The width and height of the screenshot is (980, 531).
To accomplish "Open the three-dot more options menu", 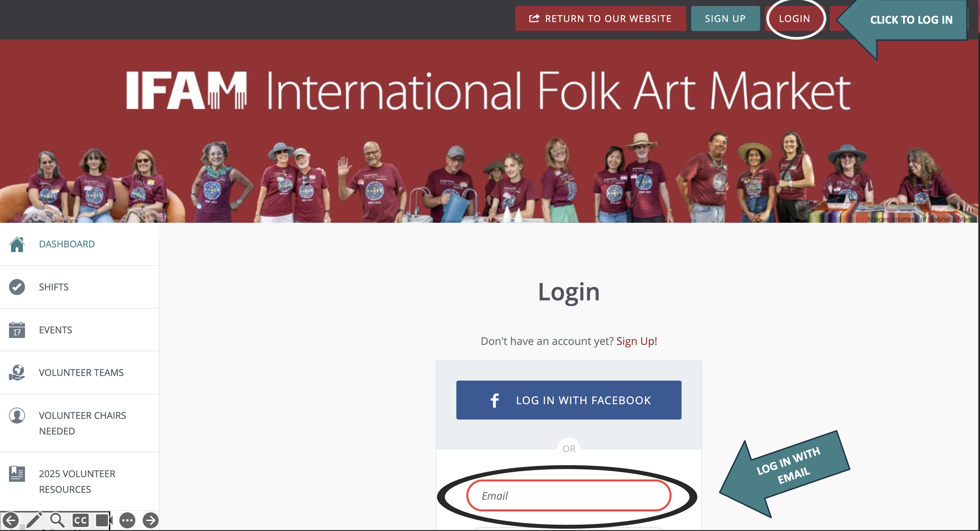I will coord(127,520).
